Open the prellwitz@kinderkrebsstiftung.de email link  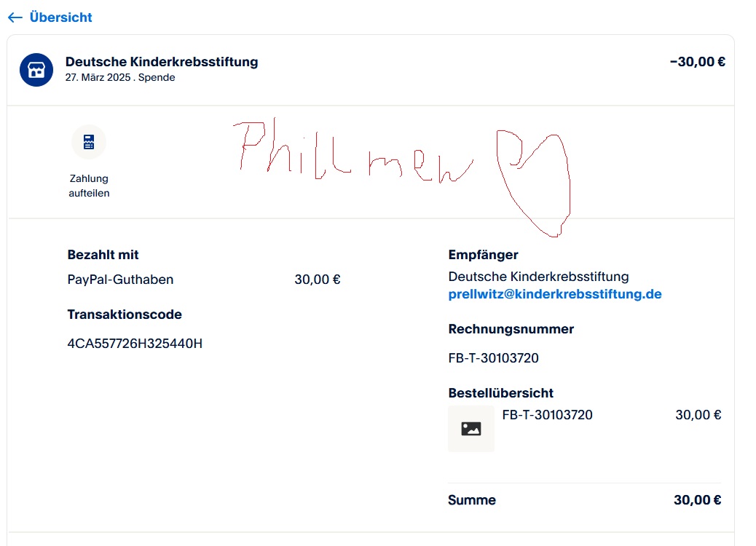tap(555, 294)
